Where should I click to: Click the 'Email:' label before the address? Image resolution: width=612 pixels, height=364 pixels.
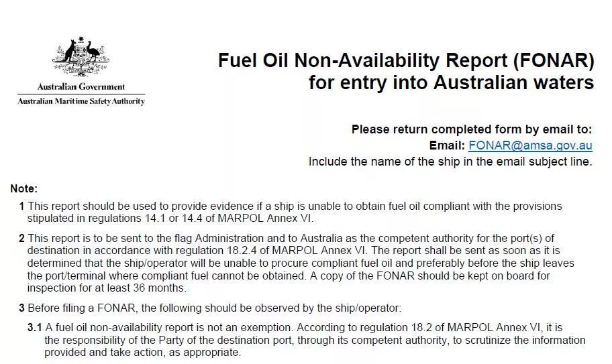(447, 145)
